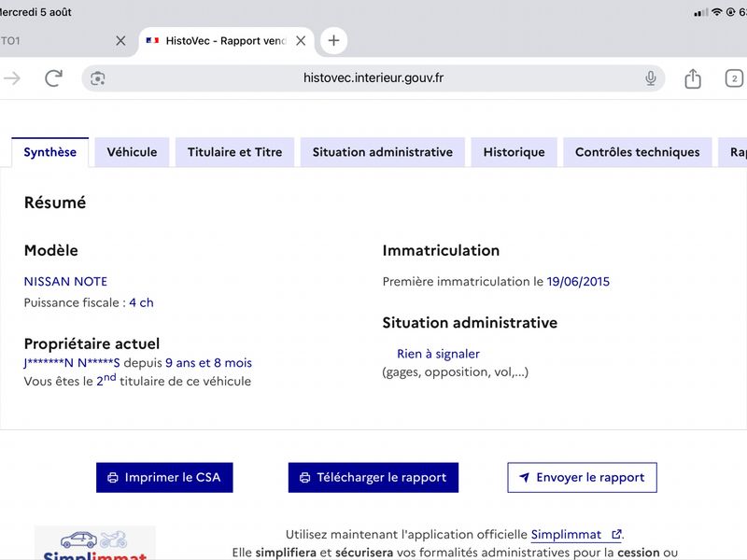Image resolution: width=747 pixels, height=560 pixels.
Task: Click the French flag favicon on HistoVec tab
Action: [152, 40]
